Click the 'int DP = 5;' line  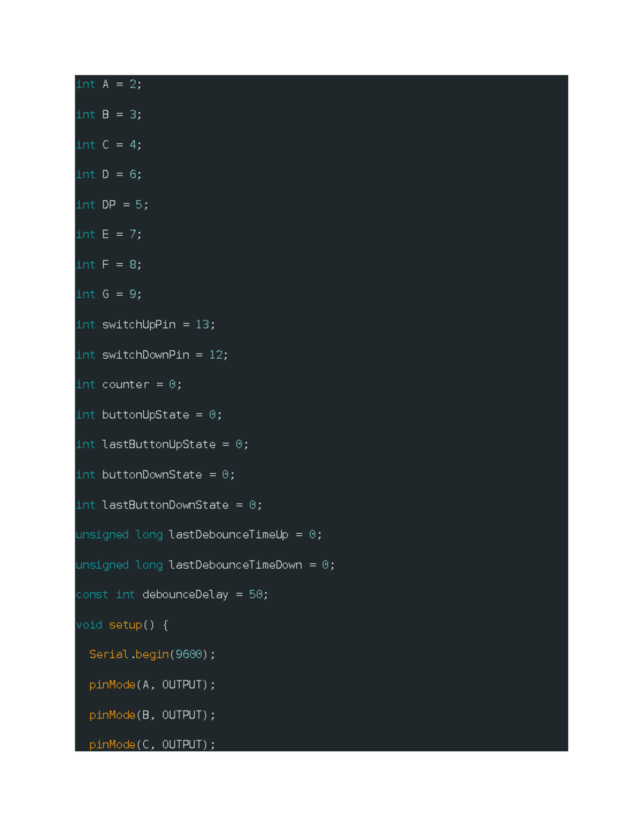click(x=112, y=205)
